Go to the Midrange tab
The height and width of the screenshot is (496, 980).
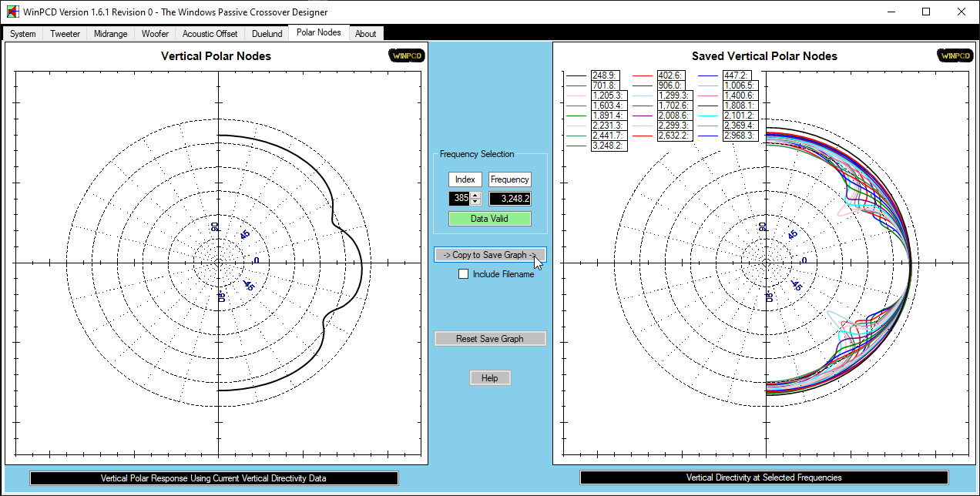(111, 34)
